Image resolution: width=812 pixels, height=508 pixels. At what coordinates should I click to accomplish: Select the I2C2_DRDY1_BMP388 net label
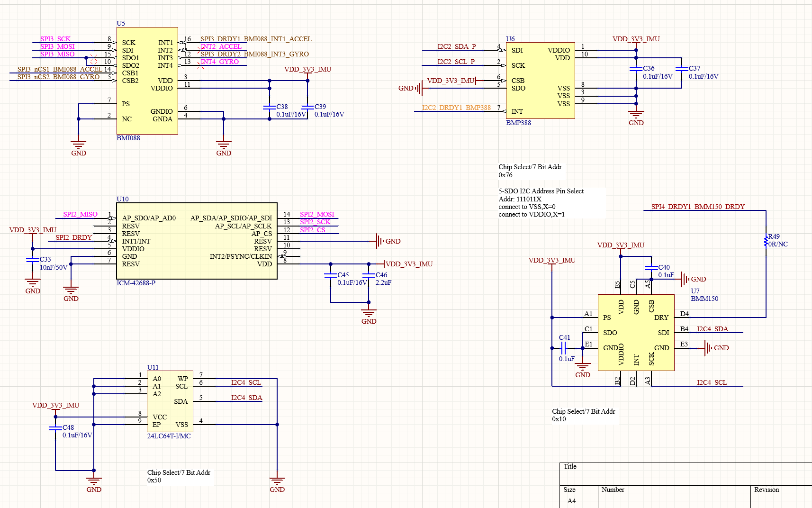tap(456, 108)
